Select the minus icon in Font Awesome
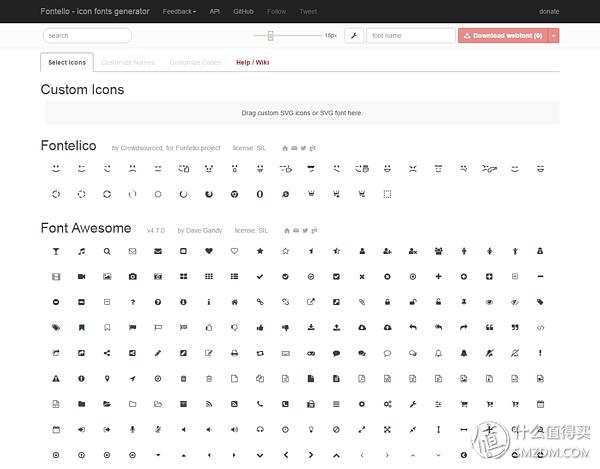Image resolution: width=600 pixels, height=469 pixels. tap(540, 276)
